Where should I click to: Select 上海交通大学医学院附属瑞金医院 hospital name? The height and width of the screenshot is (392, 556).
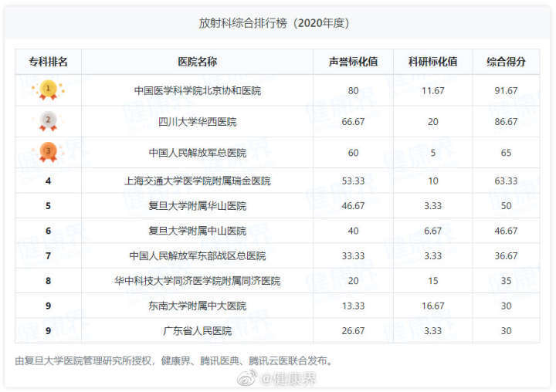coord(198,181)
